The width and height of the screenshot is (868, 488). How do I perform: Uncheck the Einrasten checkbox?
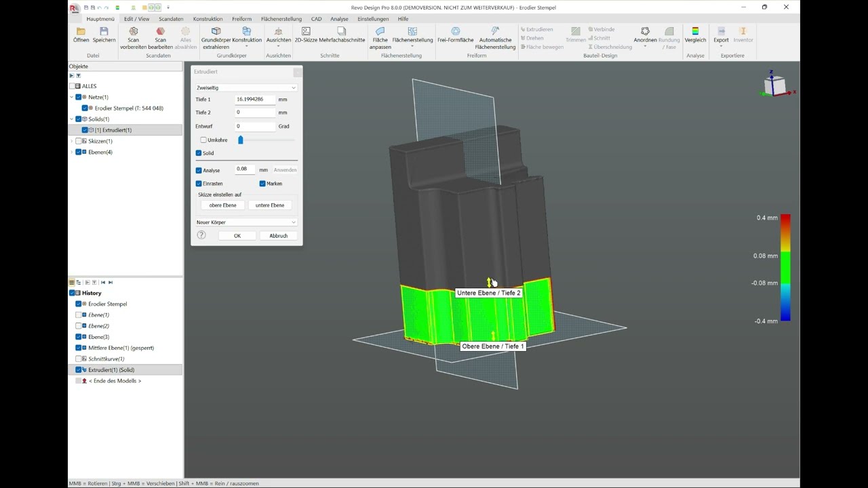[199, 184]
